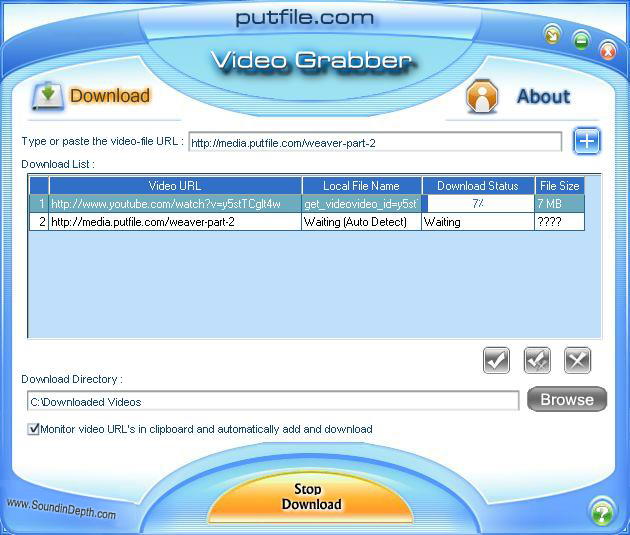This screenshot has height=535, width=630.
Task: Focus the Download Directory path field
Action: click(273, 401)
